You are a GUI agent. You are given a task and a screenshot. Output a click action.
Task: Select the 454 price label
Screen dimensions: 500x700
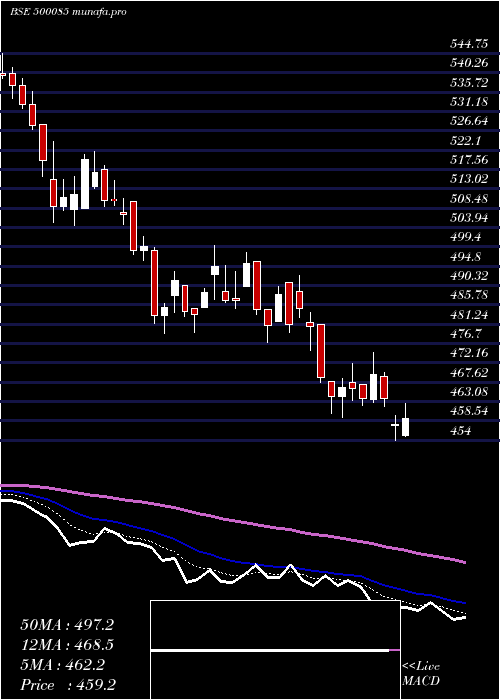coord(460,431)
